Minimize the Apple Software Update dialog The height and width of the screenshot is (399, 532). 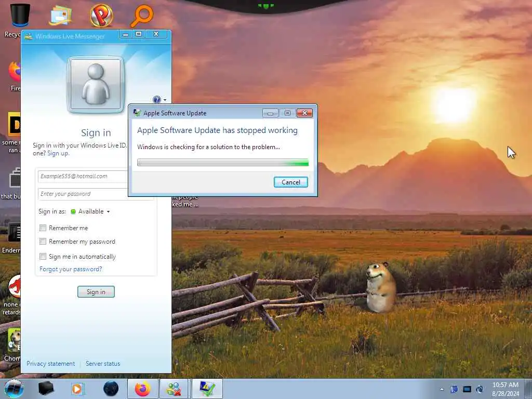[270, 113]
